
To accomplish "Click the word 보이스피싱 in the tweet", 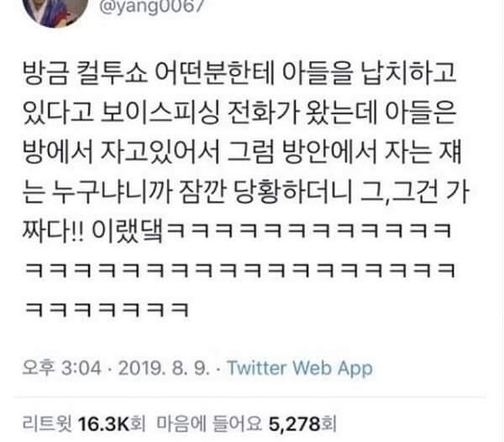I will click(160, 113).
